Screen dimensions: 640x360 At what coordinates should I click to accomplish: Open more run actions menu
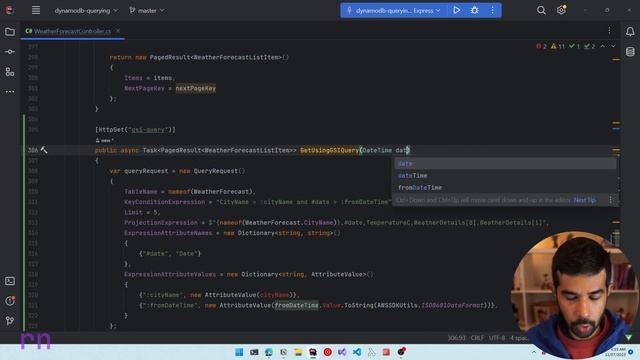point(492,11)
